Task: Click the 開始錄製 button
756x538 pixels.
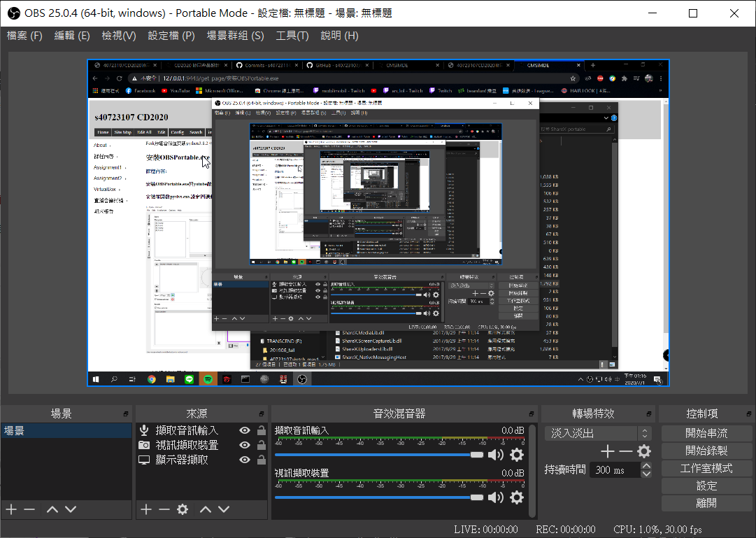Action: [706, 451]
